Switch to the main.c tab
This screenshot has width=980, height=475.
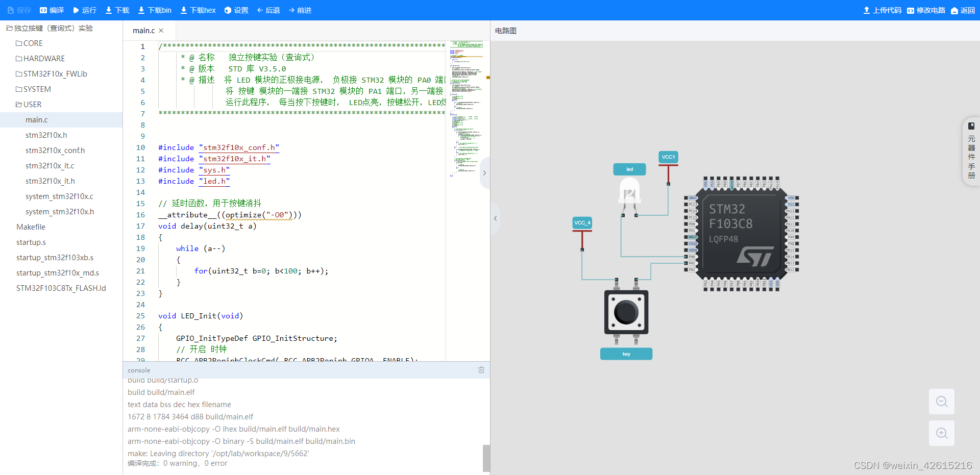point(143,30)
